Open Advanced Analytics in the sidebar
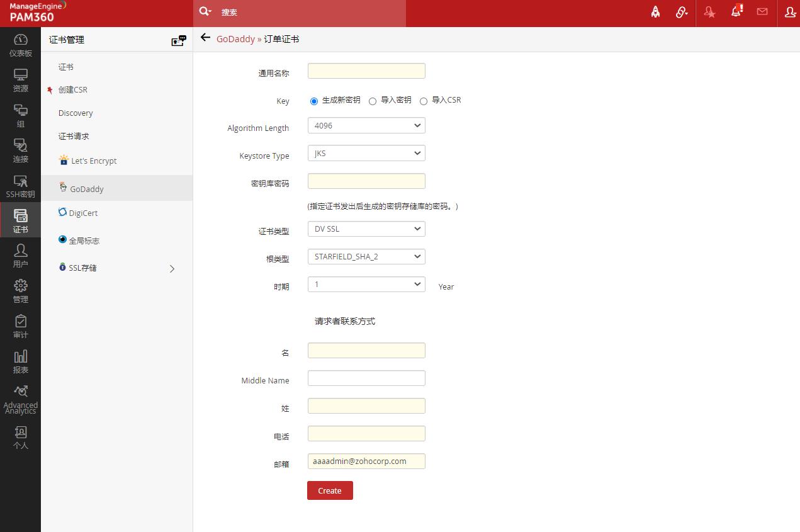 pyautogui.click(x=20, y=399)
